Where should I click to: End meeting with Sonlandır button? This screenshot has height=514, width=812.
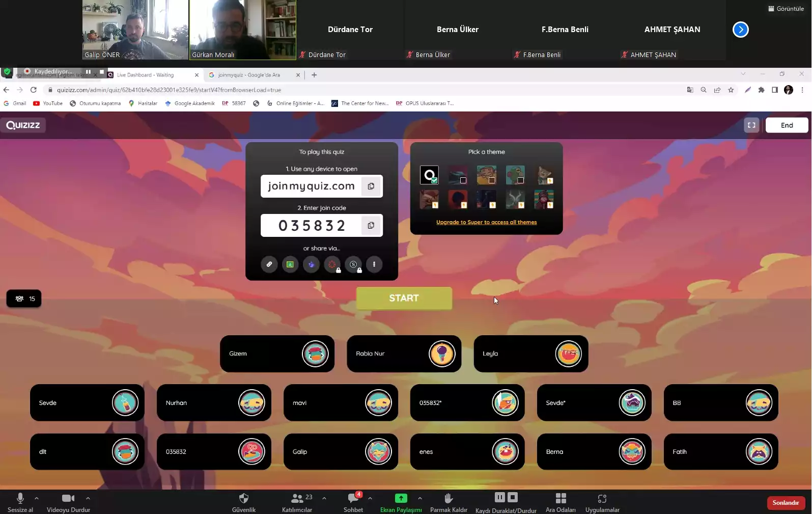coord(786,503)
